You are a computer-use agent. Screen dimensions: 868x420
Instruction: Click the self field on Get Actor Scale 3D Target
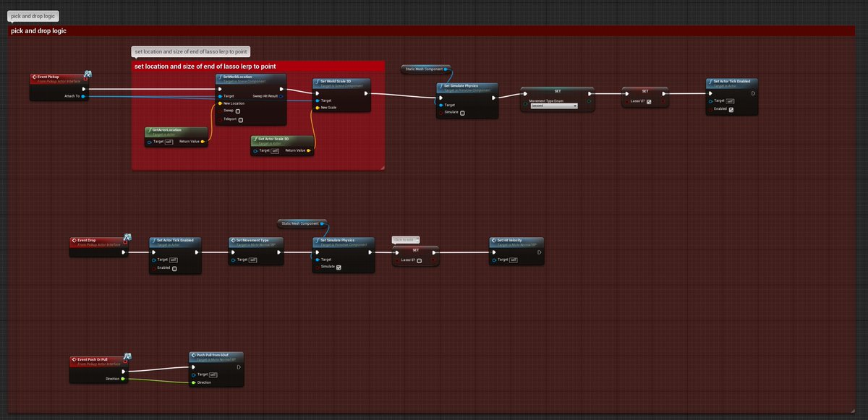275,150
